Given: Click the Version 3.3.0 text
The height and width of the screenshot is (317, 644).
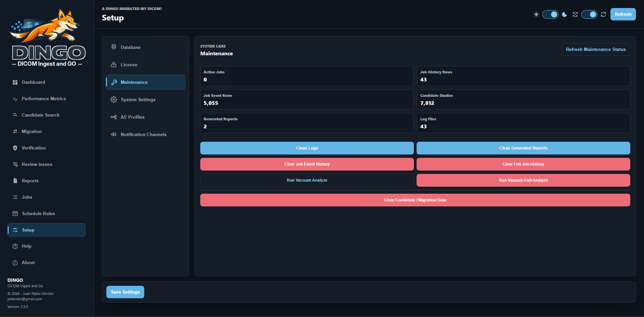Looking at the screenshot, I should click(x=18, y=307).
